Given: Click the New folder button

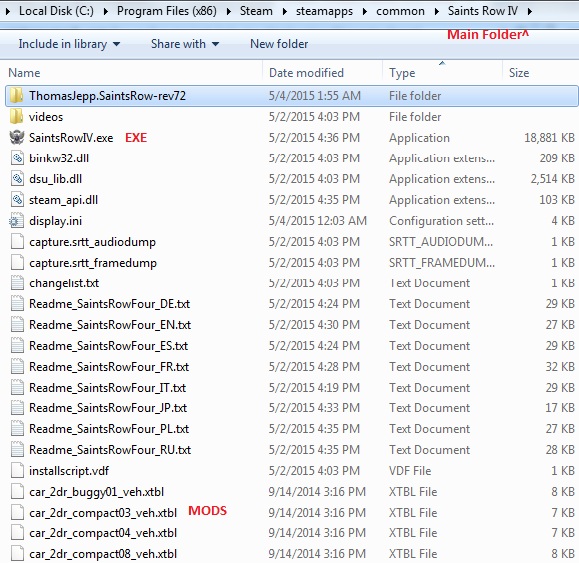Looking at the screenshot, I should pos(279,44).
